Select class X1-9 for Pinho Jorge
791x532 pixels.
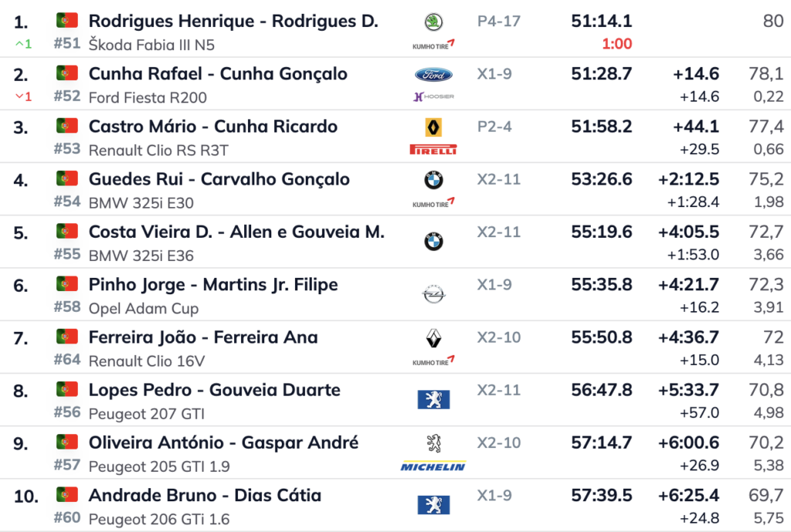point(494,285)
